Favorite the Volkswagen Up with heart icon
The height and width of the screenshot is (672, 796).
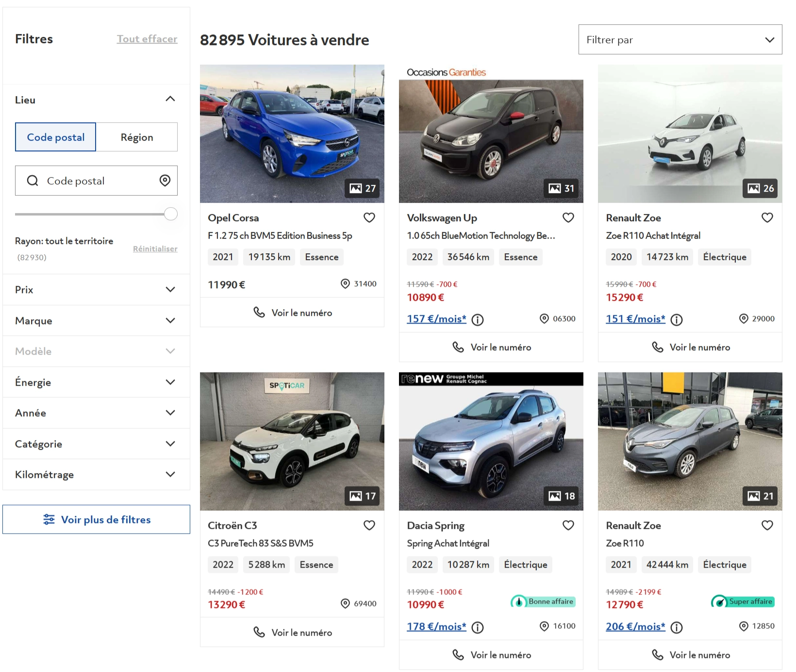click(568, 218)
